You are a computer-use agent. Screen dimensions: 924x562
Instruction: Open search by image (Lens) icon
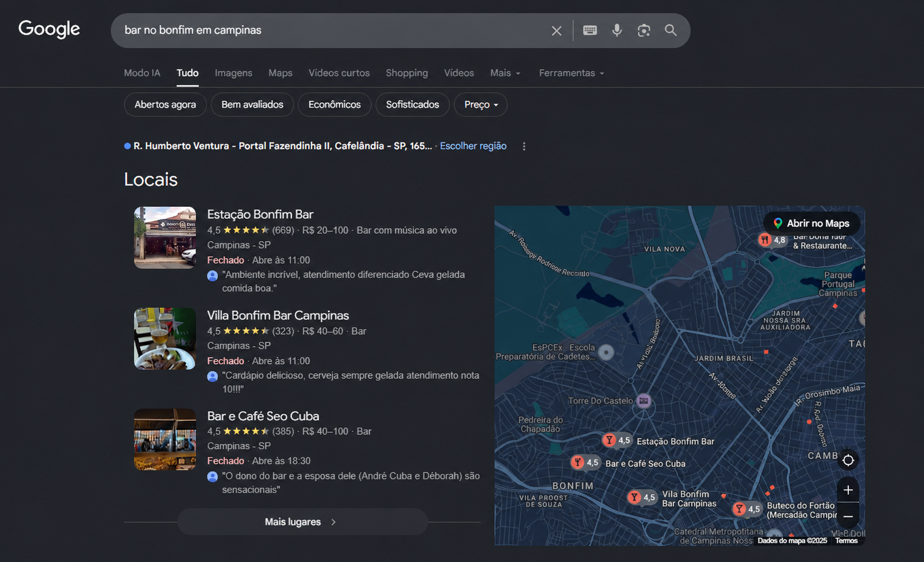click(644, 30)
